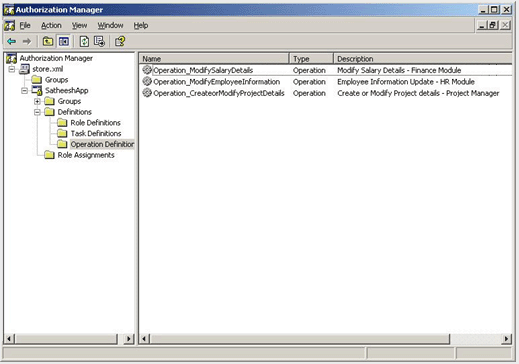The image size is (519, 364).
Task: Click the Back arrow toolbar icon
Action: coord(12,41)
